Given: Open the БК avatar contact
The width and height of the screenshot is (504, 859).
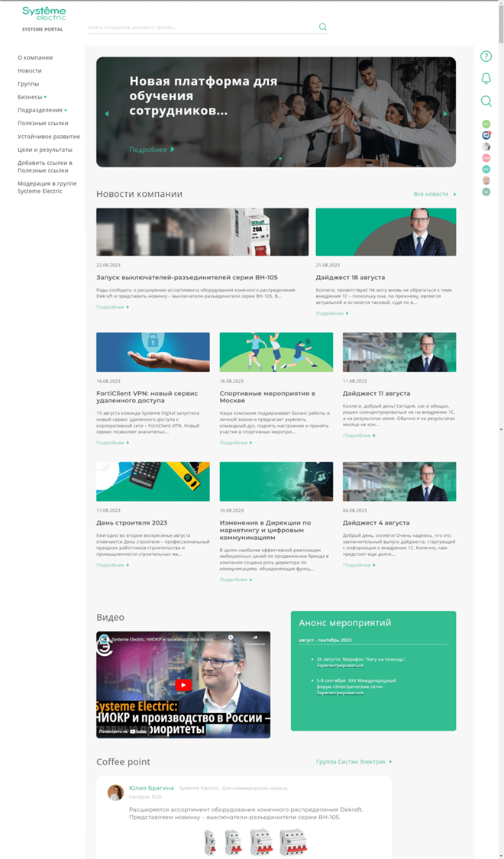Looking at the screenshot, I should (x=486, y=192).
